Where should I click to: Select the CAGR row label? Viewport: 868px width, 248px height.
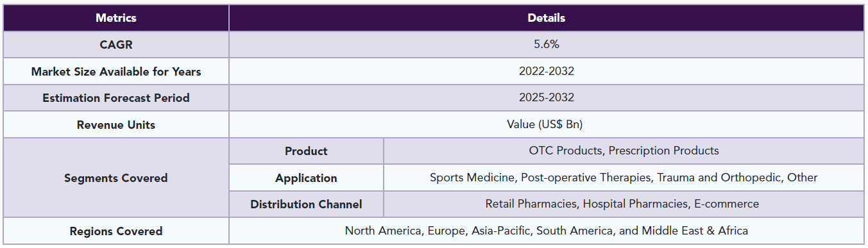[x=116, y=45]
